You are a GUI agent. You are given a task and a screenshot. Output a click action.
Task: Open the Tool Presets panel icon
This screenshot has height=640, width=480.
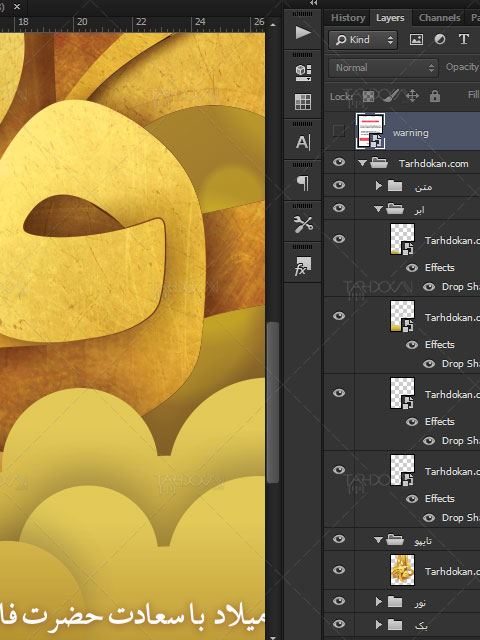(x=303, y=224)
